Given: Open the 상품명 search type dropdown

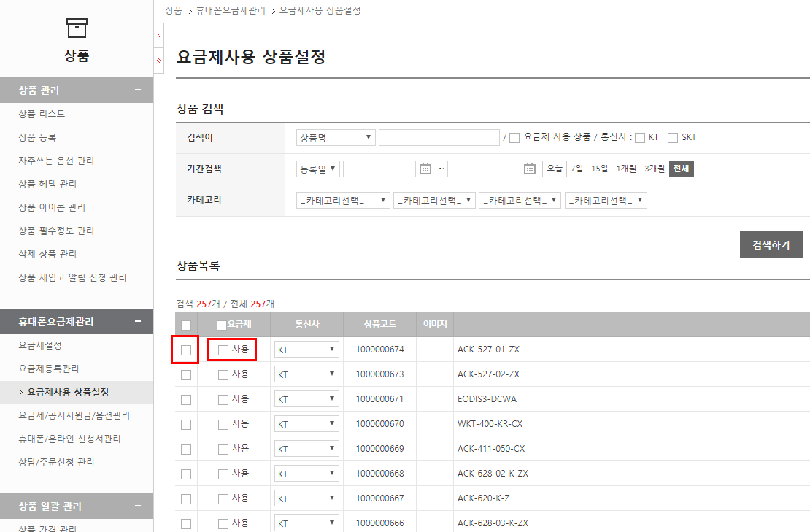Looking at the screenshot, I should point(336,138).
